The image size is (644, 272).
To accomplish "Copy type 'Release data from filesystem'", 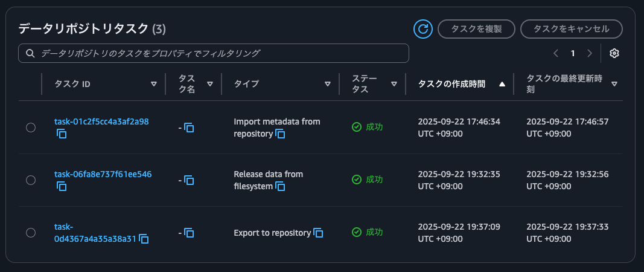I will click(x=280, y=186).
